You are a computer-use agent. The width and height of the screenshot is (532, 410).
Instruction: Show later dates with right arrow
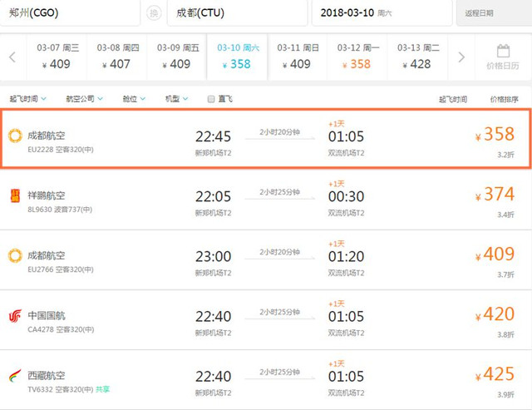click(x=461, y=57)
